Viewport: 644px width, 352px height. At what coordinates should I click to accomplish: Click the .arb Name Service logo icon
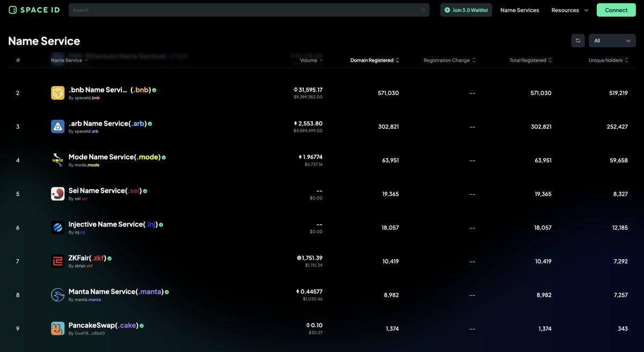(x=58, y=127)
